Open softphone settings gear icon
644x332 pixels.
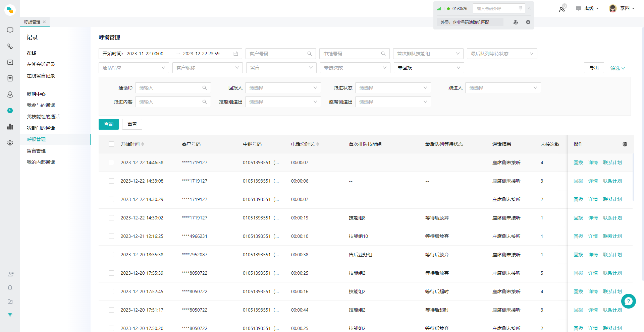point(528,22)
